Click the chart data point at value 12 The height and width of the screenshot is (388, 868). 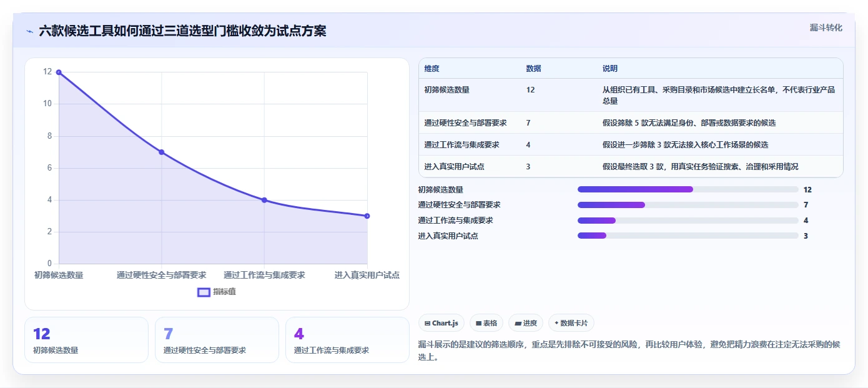tap(59, 72)
